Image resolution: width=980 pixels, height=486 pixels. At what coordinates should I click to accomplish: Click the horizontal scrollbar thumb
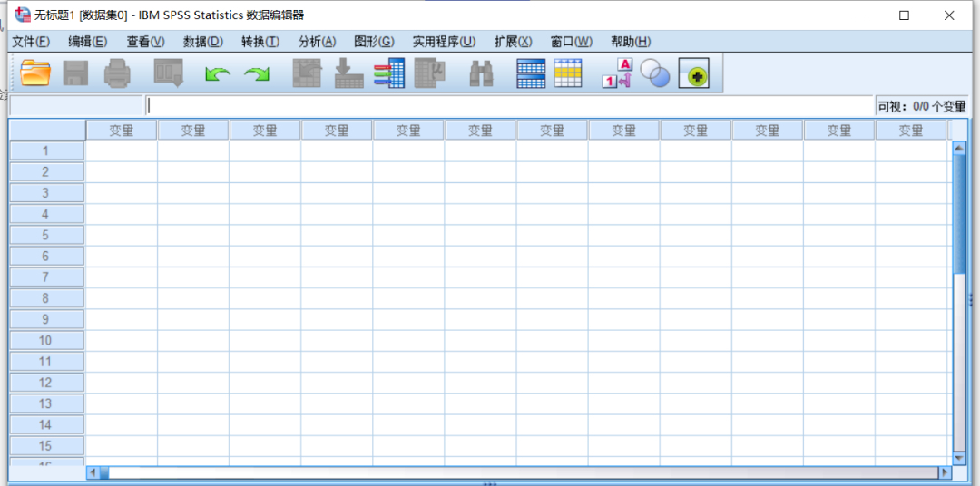pos(104,472)
